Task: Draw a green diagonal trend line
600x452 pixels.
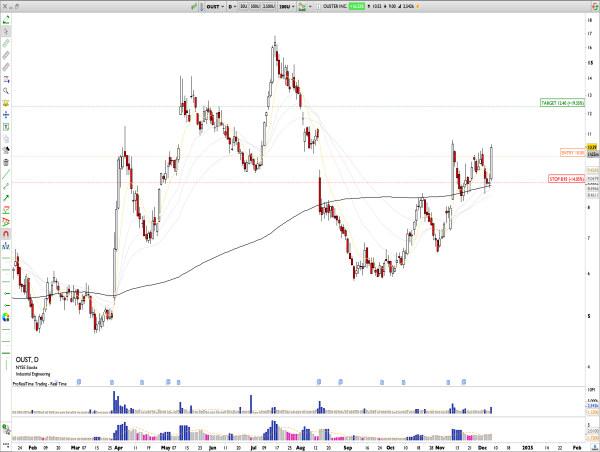Action: click(6, 175)
